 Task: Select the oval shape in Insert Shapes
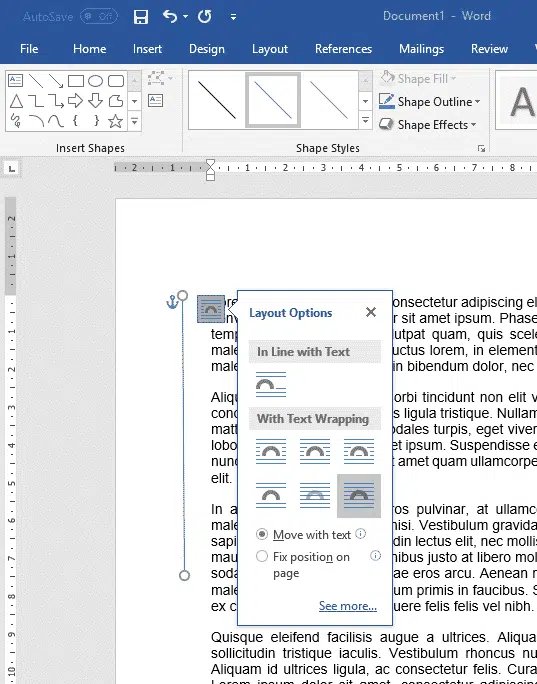pos(95,81)
